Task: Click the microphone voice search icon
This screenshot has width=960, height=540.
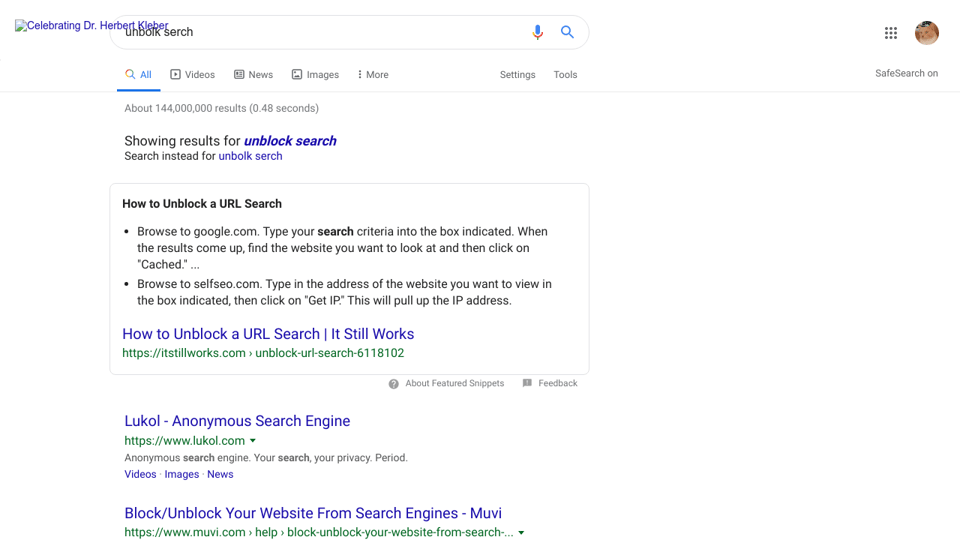Action: point(537,32)
